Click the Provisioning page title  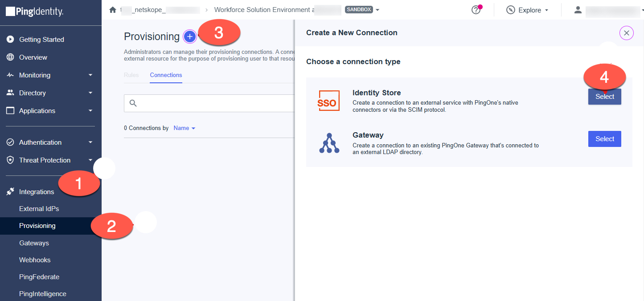point(152,37)
